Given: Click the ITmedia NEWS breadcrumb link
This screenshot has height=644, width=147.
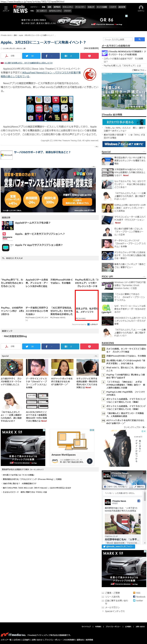Looking at the screenshot, I should pos(6,35).
